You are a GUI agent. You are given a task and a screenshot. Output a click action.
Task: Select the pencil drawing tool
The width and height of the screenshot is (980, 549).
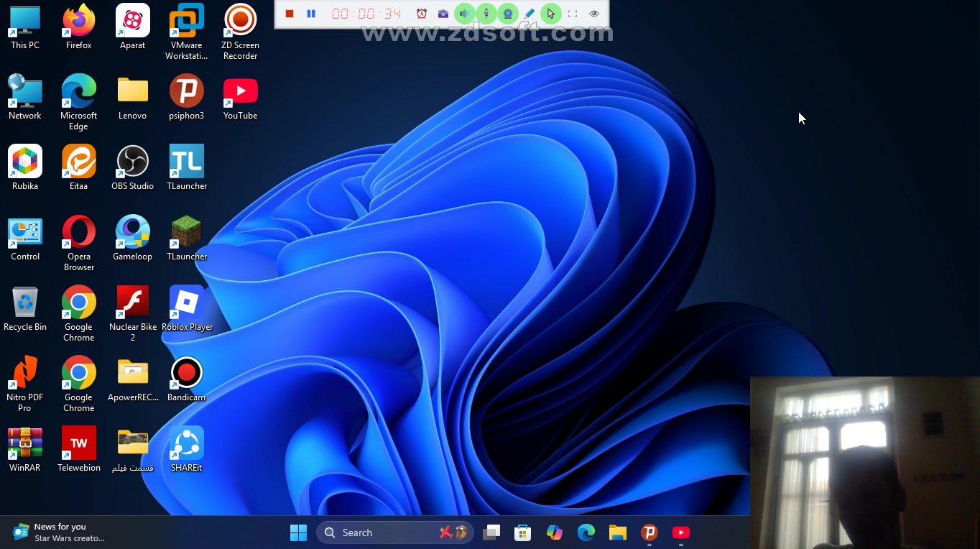530,14
